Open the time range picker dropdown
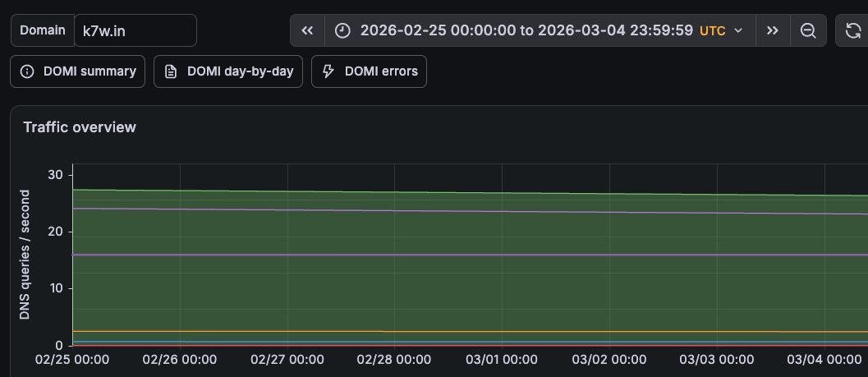The height and width of the screenshot is (377, 868). [540, 30]
